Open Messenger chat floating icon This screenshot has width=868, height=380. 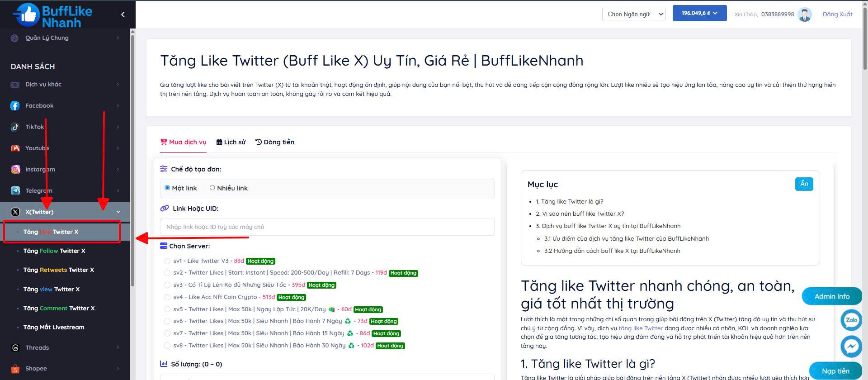(x=851, y=347)
